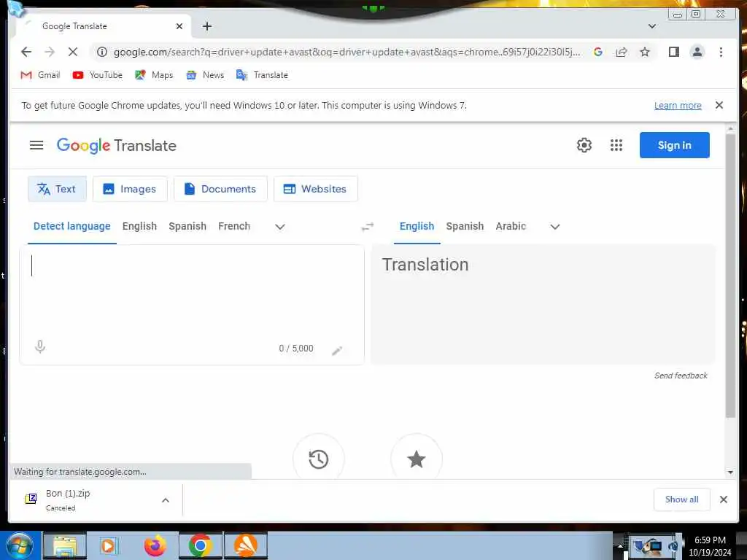
Task: Click the Google icon in the address bar
Action: pyautogui.click(x=598, y=52)
